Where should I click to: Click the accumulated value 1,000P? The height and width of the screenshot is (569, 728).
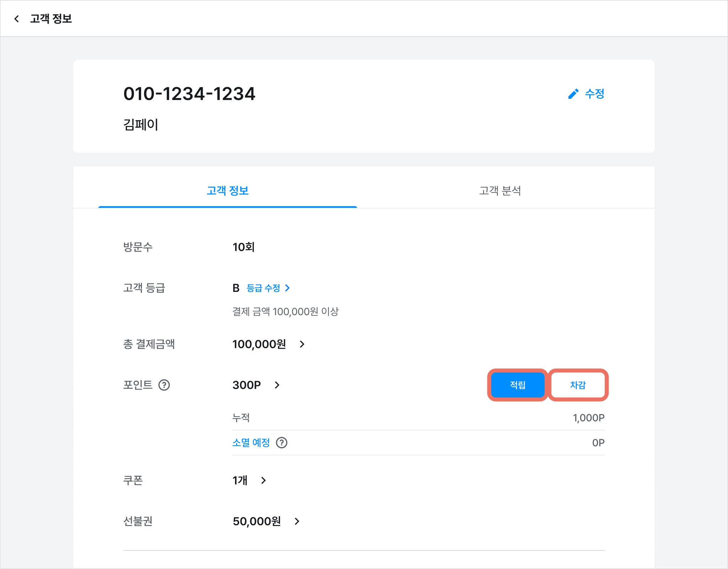pyautogui.click(x=589, y=418)
